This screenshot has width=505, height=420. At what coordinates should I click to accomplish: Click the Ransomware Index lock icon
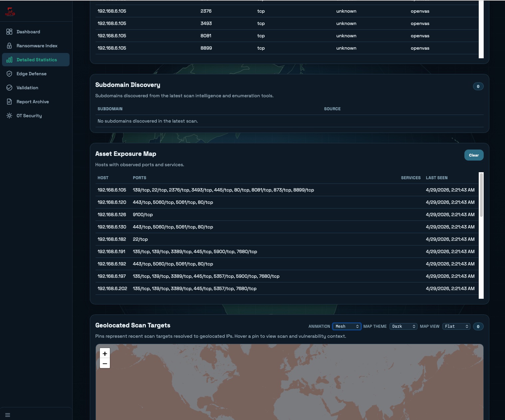(9, 46)
